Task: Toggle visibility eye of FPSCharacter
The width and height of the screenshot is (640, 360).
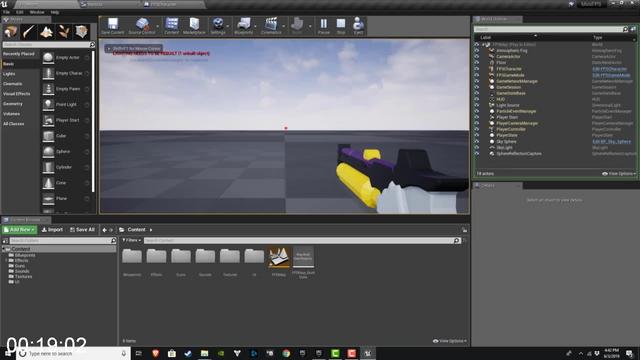Action: (x=477, y=69)
